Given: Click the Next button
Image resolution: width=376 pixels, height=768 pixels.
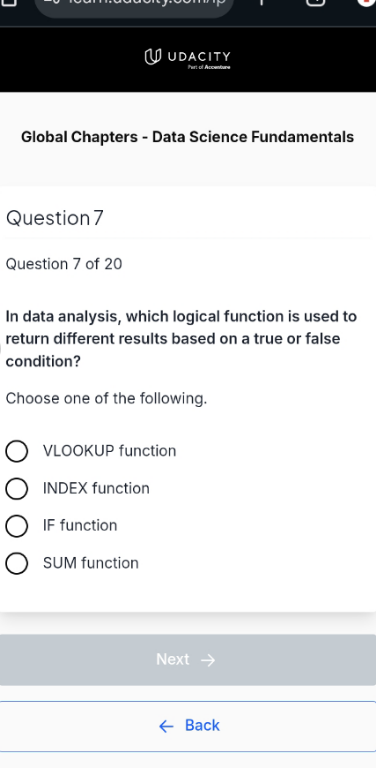Looking at the screenshot, I should tap(188, 660).
